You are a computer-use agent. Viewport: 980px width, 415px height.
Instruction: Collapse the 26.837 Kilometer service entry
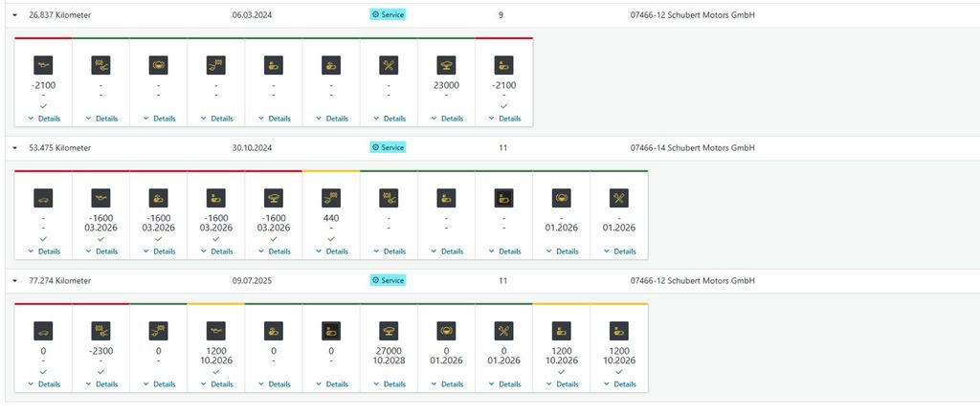coord(15,15)
